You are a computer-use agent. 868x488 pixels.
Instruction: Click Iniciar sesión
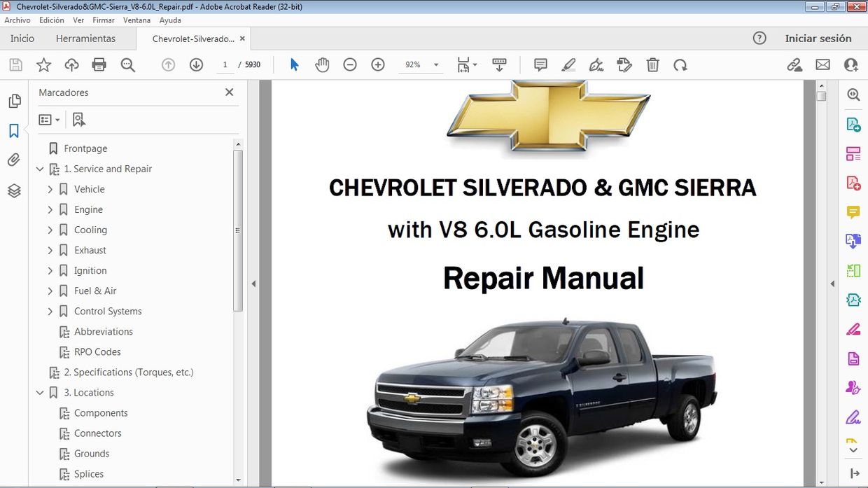[x=819, y=39]
